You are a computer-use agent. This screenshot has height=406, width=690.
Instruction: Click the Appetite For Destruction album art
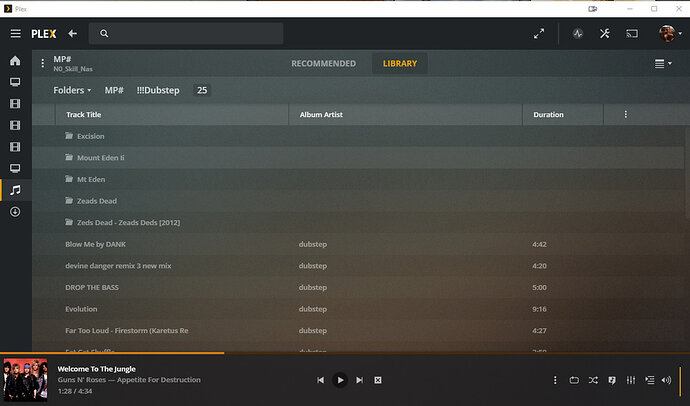pos(25,380)
